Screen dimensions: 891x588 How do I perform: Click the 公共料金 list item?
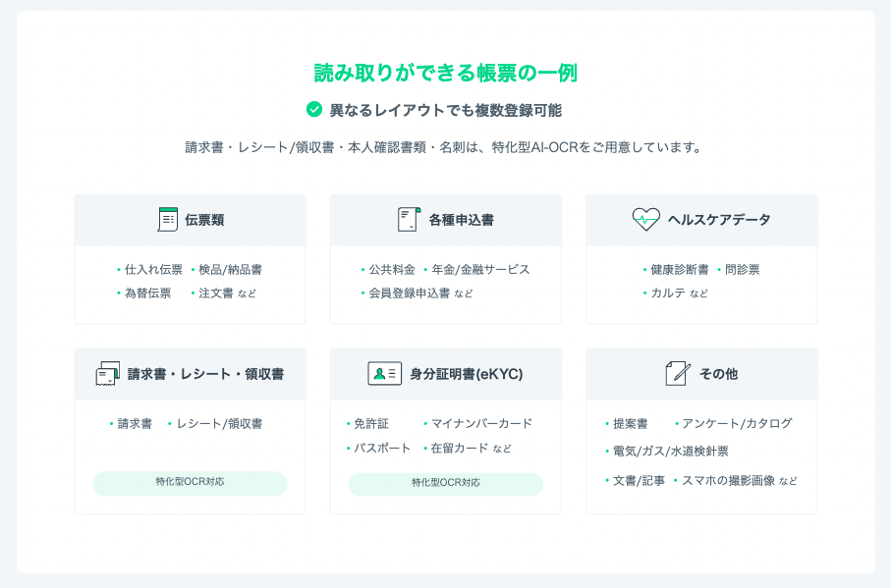pos(392,269)
